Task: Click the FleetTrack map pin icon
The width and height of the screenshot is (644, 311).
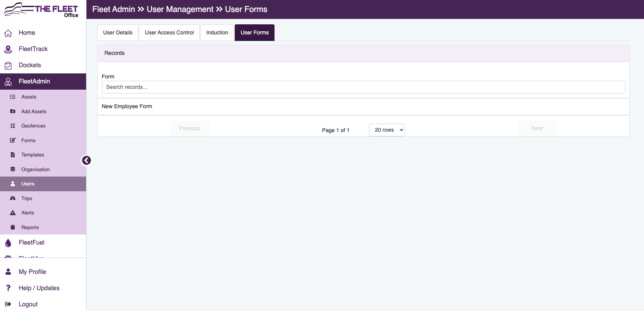Action: click(x=8, y=49)
